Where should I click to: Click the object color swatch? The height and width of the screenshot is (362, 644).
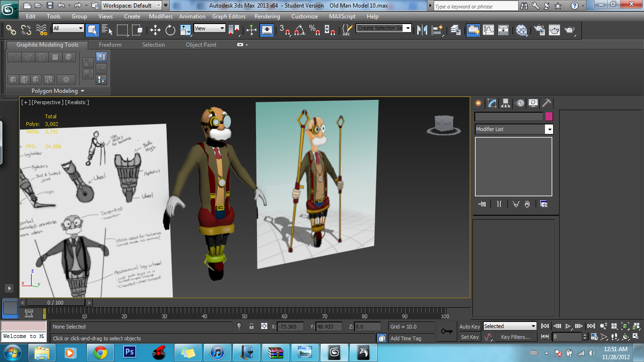[x=549, y=116]
